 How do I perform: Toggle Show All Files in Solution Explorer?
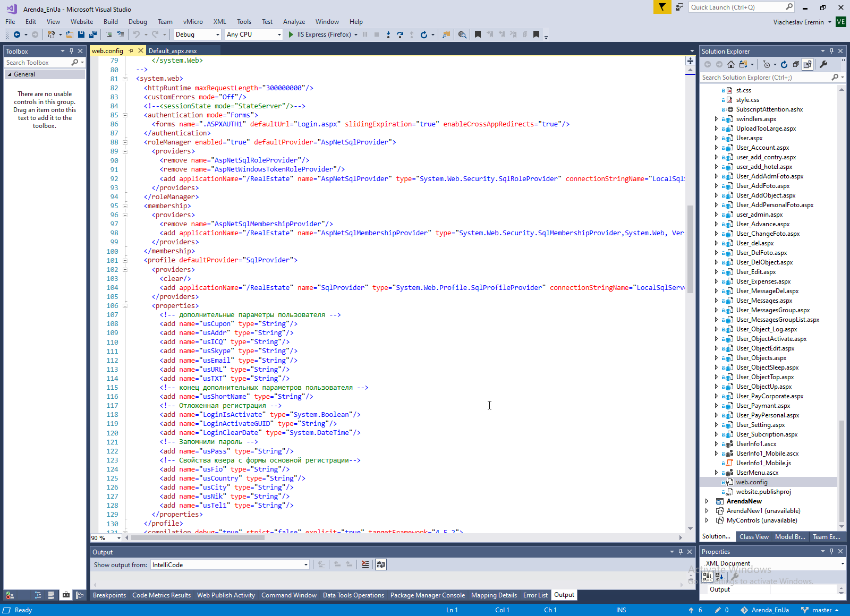pos(807,64)
